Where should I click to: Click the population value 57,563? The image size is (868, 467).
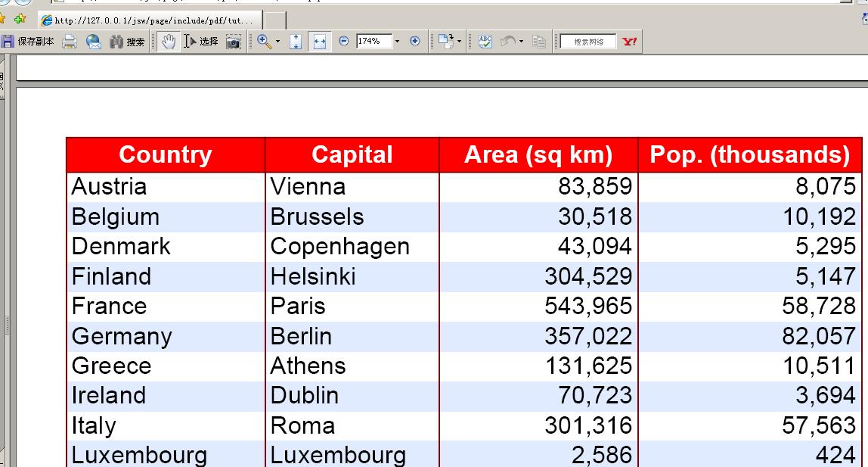point(820,426)
